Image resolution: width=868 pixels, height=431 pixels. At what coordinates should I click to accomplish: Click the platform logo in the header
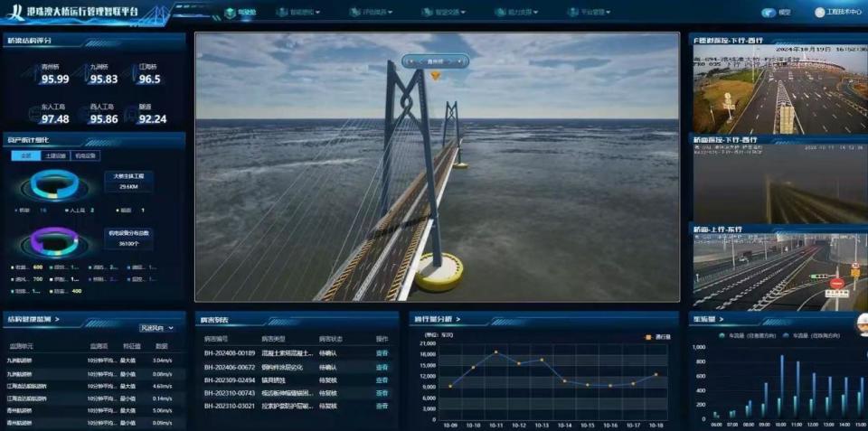(18, 12)
